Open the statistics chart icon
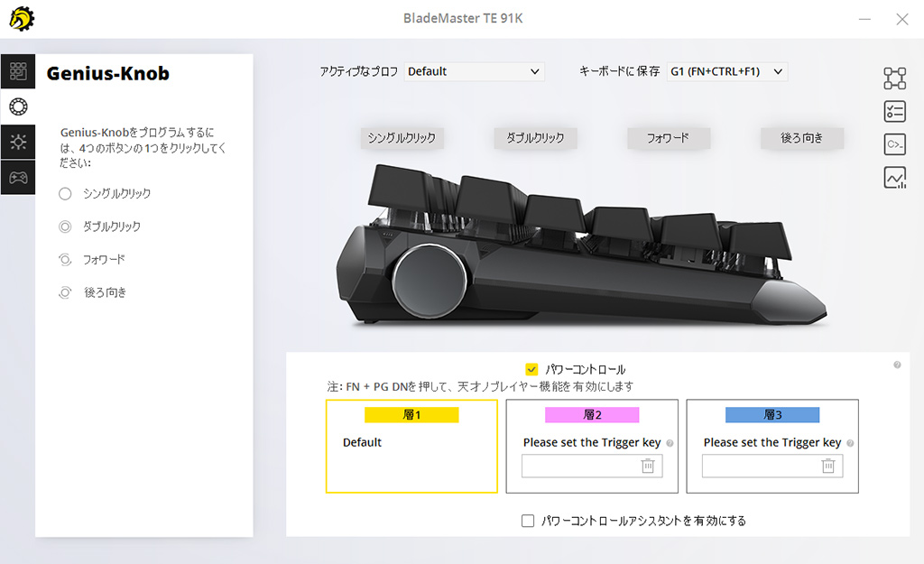The height and width of the screenshot is (564, 924). click(894, 178)
